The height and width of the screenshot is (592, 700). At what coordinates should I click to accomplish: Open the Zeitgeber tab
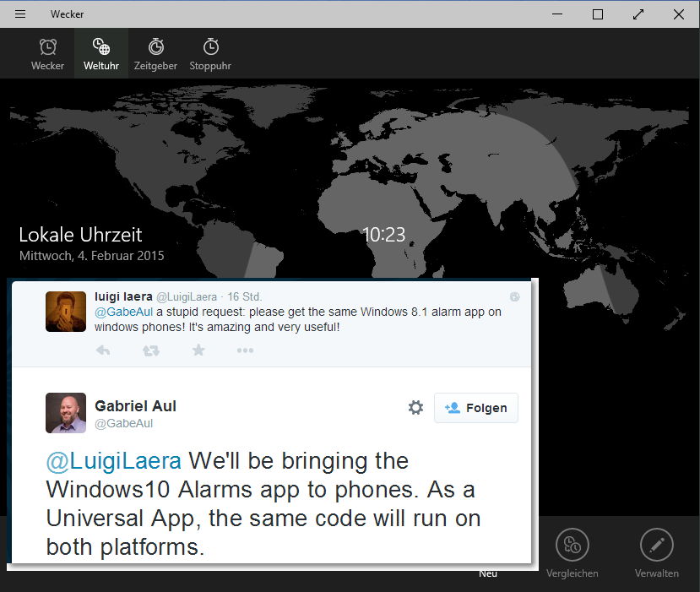click(x=156, y=54)
